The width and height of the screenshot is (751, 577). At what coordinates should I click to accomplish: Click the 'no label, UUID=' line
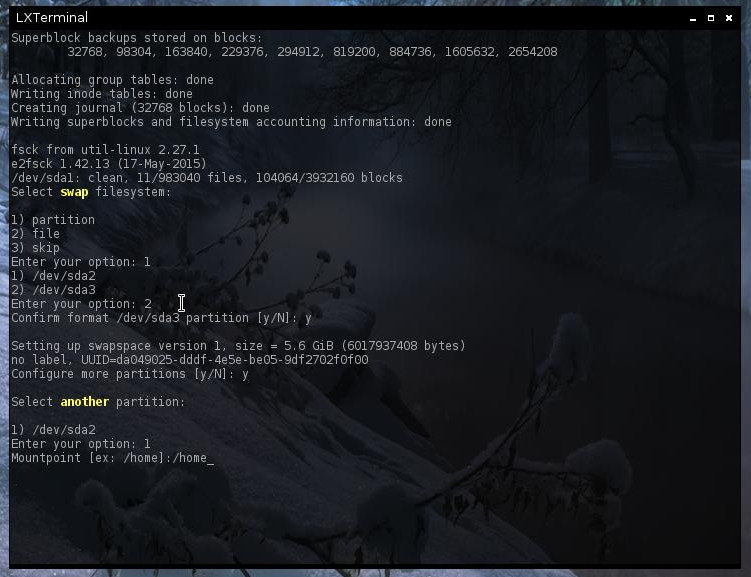point(190,360)
